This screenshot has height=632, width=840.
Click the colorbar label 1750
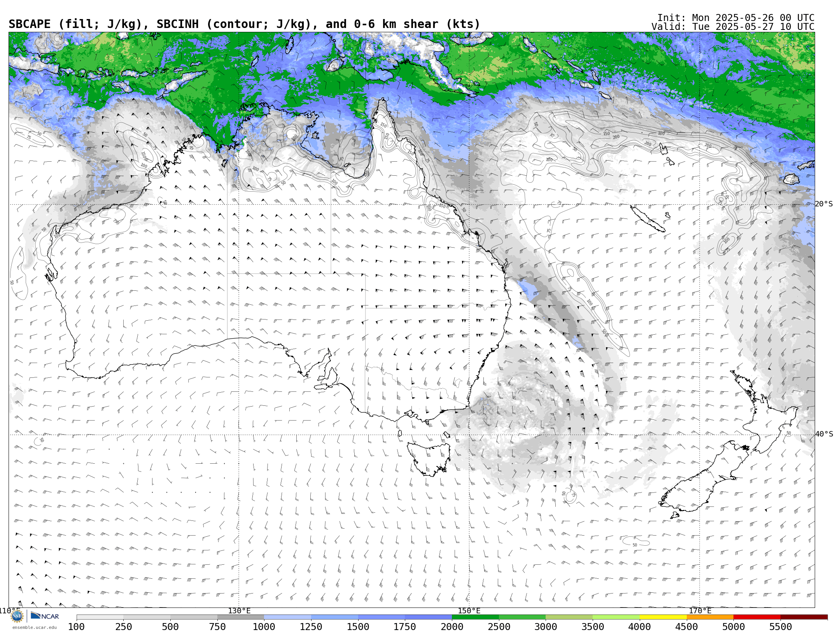(405, 627)
